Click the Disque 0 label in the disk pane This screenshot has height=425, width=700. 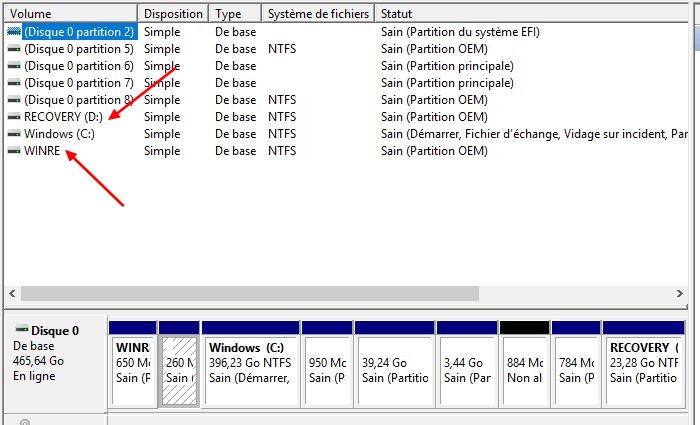[x=54, y=331]
